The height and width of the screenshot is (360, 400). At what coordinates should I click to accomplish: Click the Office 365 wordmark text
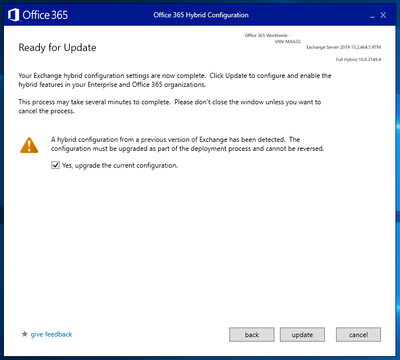tap(45, 15)
